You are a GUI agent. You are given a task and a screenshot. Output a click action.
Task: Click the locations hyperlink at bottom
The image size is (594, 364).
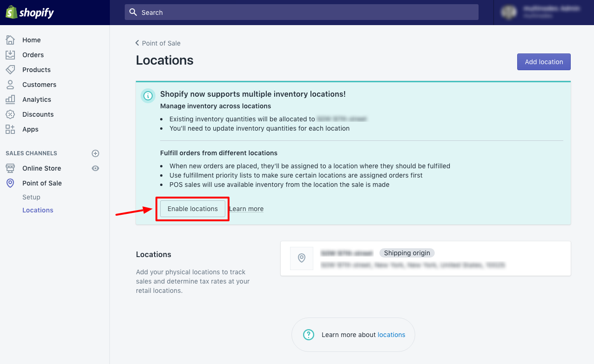tap(391, 334)
